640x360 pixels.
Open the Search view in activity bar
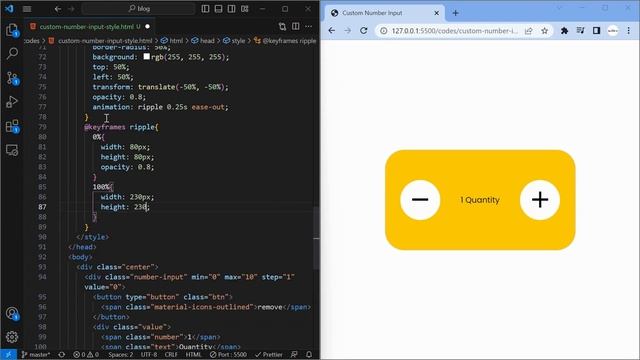[x=12, y=53]
